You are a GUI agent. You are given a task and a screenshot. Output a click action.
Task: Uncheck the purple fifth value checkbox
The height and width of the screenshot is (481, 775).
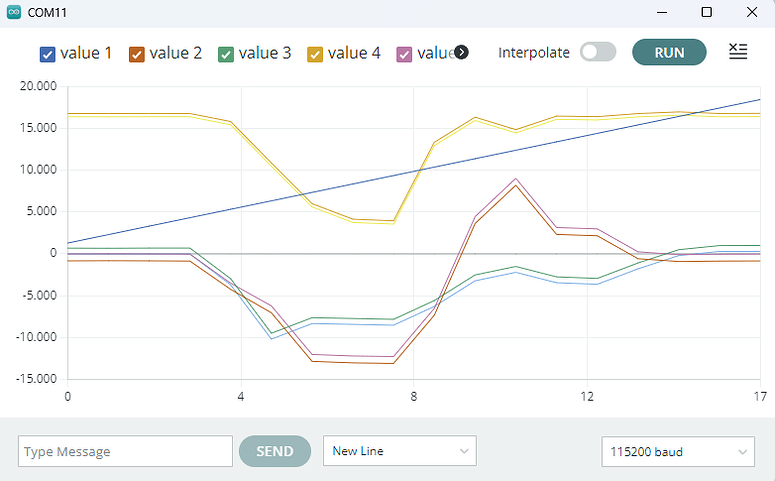(405, 54)
